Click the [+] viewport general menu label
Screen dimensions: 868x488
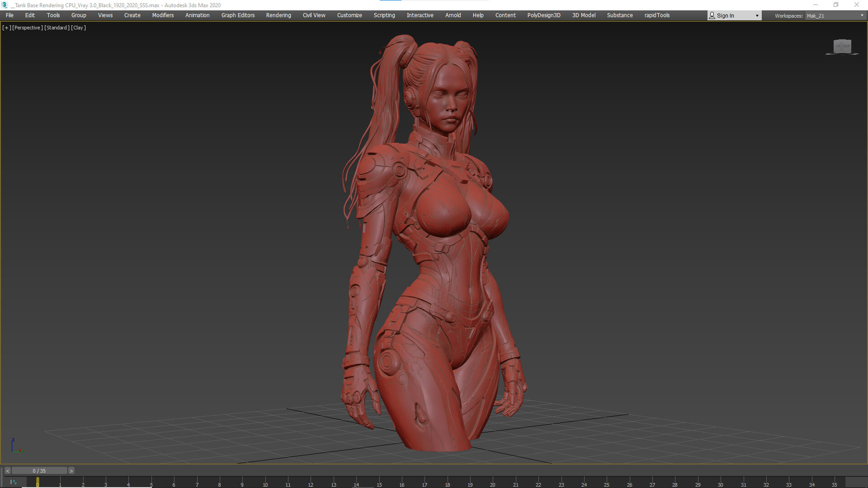pyautogui.click(x=6, y=28)
